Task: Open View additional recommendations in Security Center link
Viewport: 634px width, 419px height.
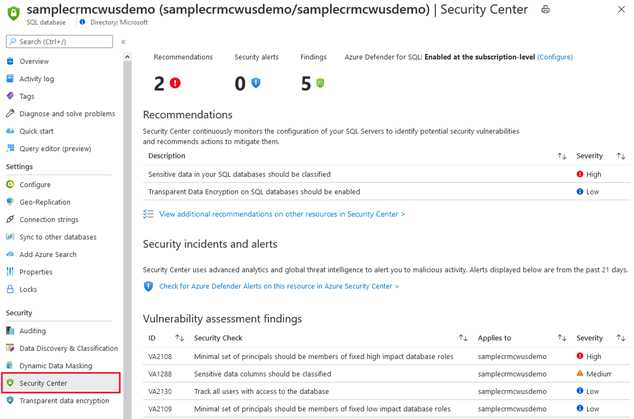Action: 281,214
